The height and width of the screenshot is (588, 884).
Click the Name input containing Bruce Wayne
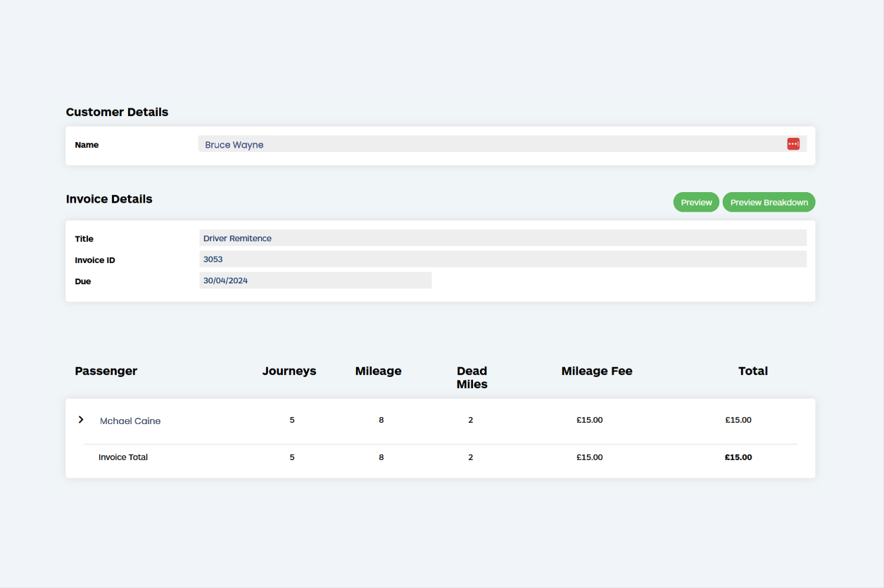point(422,144)
